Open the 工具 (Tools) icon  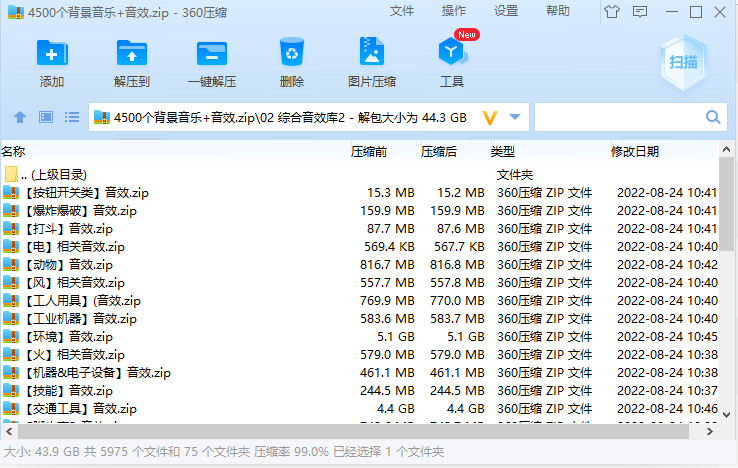pyautogui.click(x=452, y=53)
